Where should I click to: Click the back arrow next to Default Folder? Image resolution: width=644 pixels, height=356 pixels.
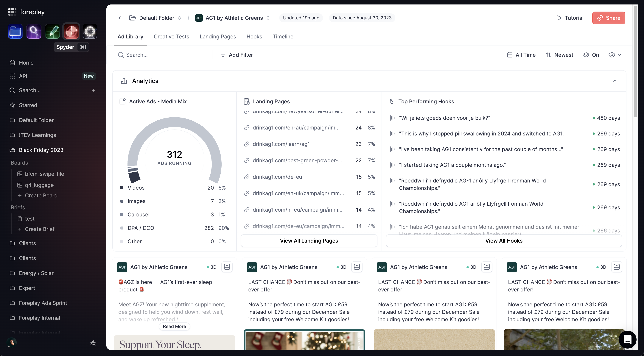(120, 18)
